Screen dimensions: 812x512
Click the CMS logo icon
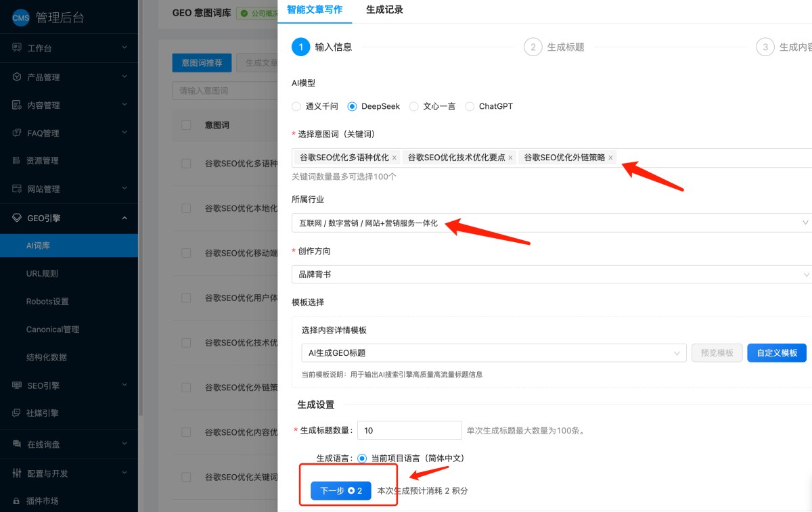tap(21, 18)
